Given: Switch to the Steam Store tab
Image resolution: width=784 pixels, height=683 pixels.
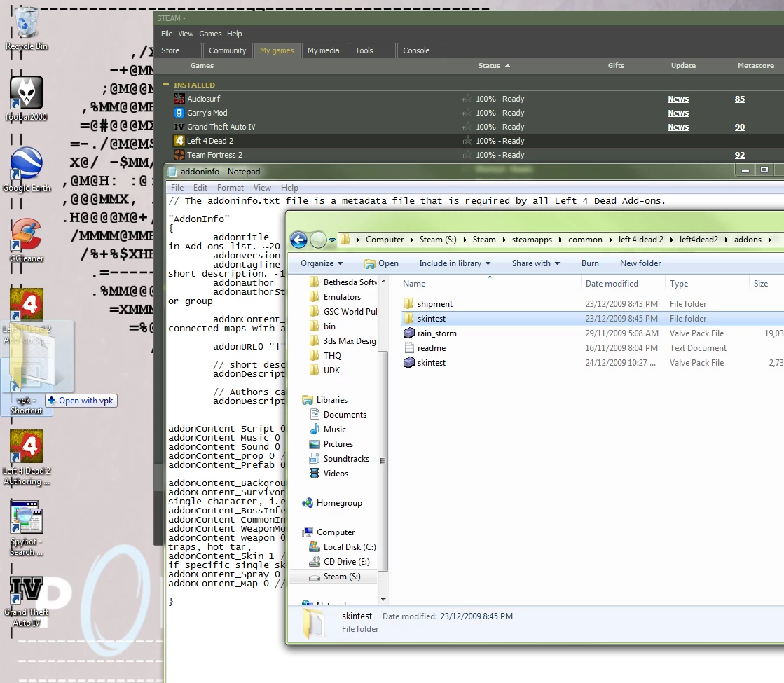Looking at the screenshot, I should [x=180, y=50].
